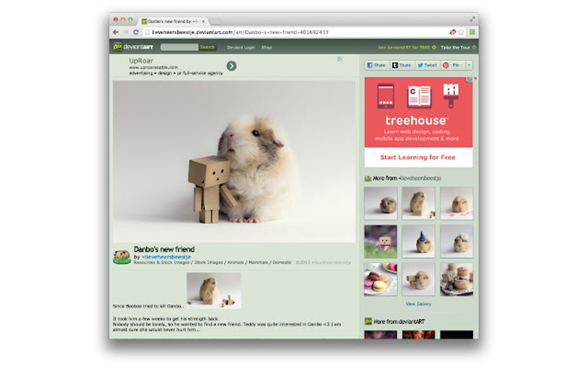Open gallery thumbnail with pink petals
The image size is (588, 368).
(457, 203)
